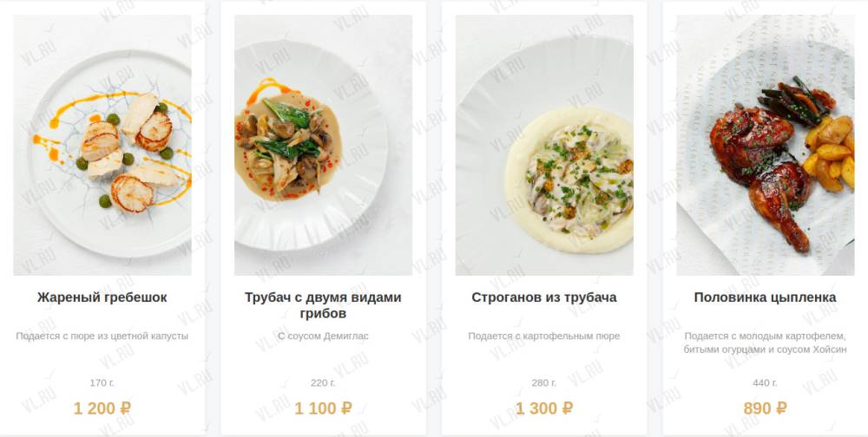Click the 280 г. weight label
Image resolution: width=868 pixels, height=437 pixels.
point(544,382)
